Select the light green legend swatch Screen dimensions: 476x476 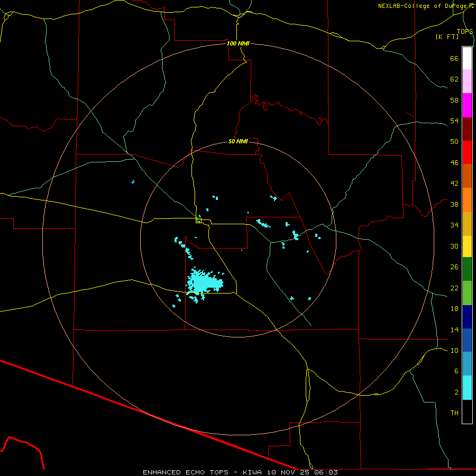[x=467, y=293]
